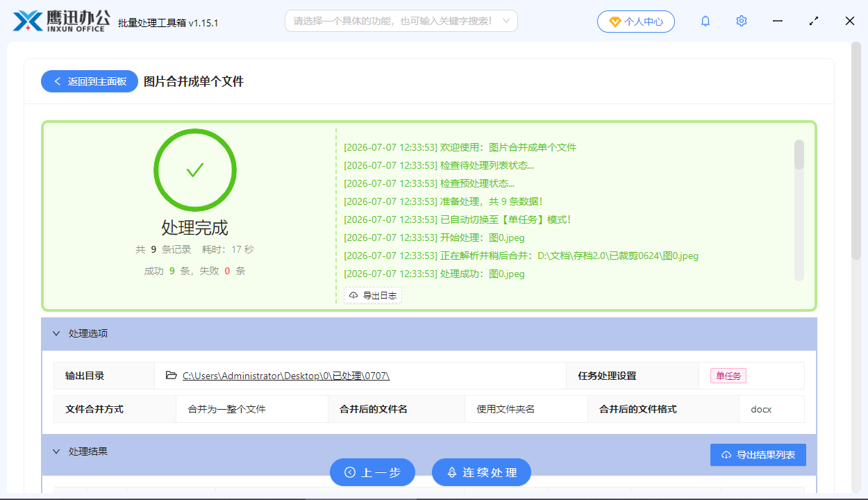Click the page title 图片合并成单个文件
This screenshot has height=500, width=868.
(x=194, y=81)
